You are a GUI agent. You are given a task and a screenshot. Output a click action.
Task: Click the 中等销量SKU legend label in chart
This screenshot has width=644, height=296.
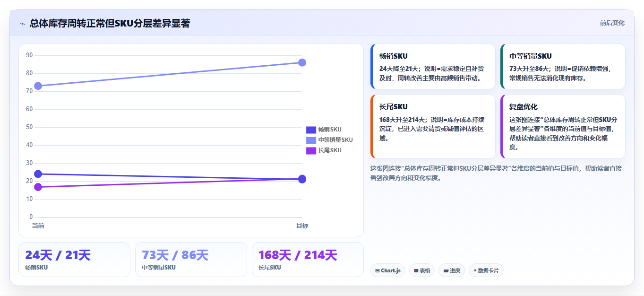[335, 140]
